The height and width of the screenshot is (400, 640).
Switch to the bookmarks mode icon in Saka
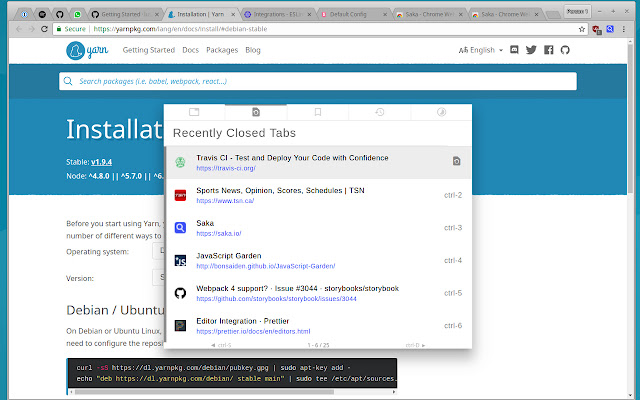click(318, 112)
